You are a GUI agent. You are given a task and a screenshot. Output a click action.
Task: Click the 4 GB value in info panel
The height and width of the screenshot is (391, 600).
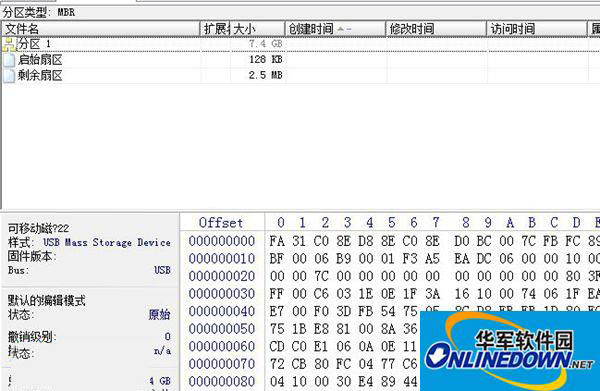point(160,381)
